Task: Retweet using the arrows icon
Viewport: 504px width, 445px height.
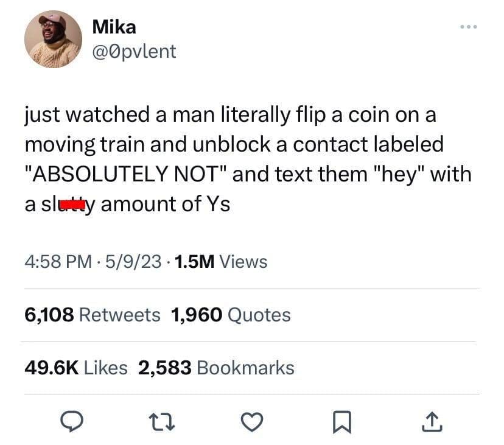Action: [162, 422]
